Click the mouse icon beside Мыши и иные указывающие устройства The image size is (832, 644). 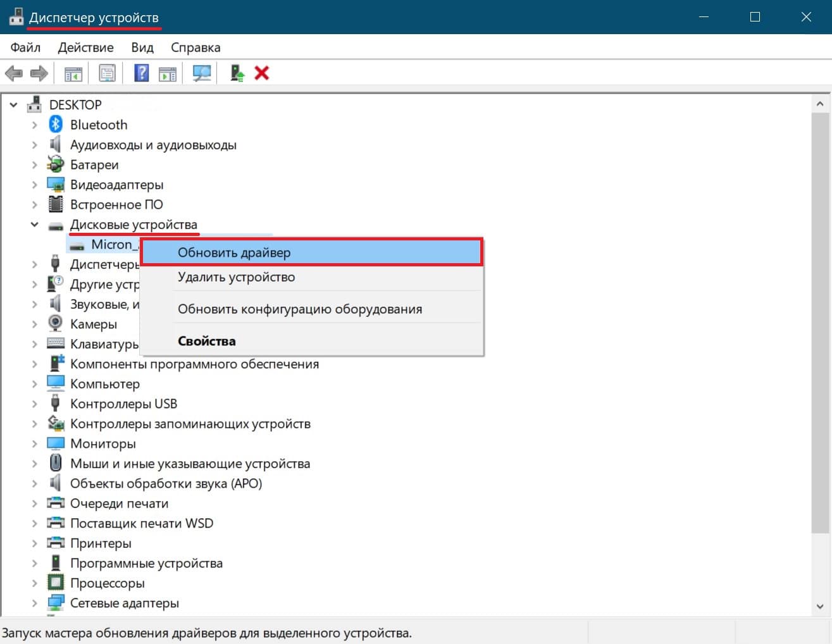coord(56,463)
